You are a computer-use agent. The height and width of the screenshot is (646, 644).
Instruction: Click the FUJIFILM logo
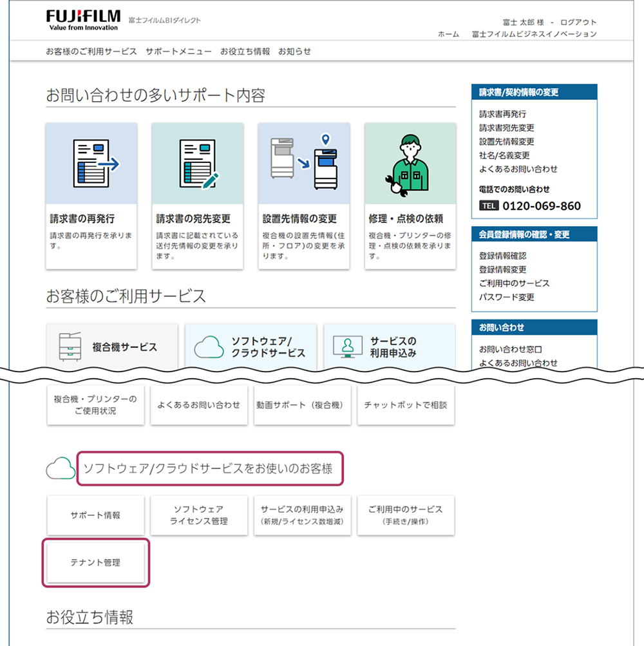[x=83, y=20]
